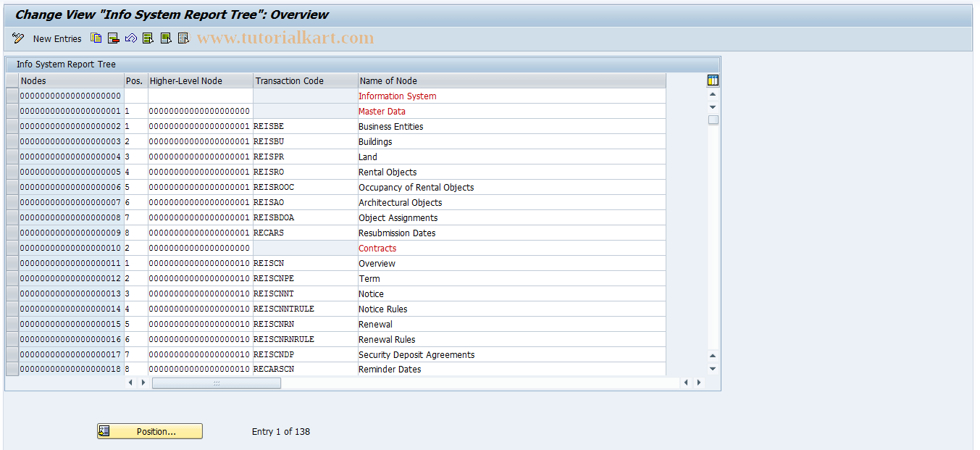
Task: Toggle between display and change mode
Action: (17, 38)
